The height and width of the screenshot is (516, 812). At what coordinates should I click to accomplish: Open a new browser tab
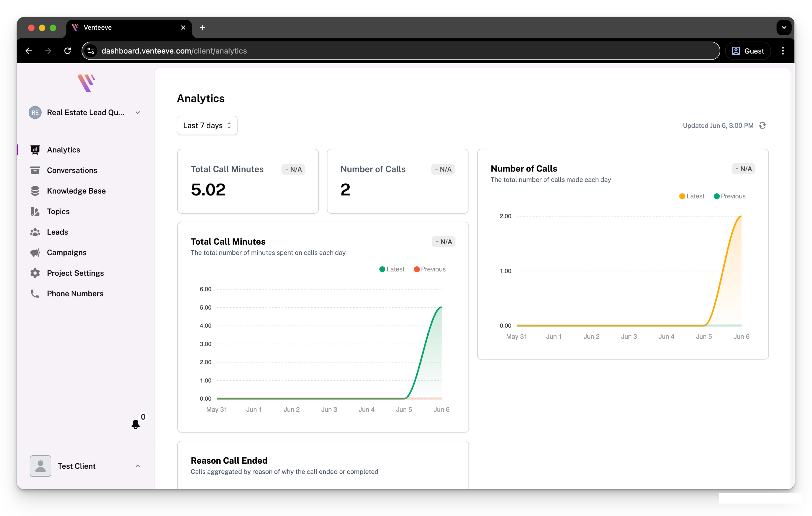tap(202, 28)
